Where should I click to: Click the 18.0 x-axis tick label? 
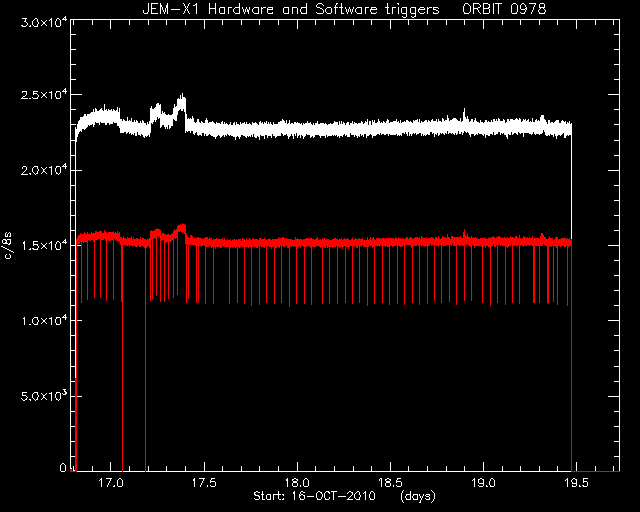click(297, 483)
